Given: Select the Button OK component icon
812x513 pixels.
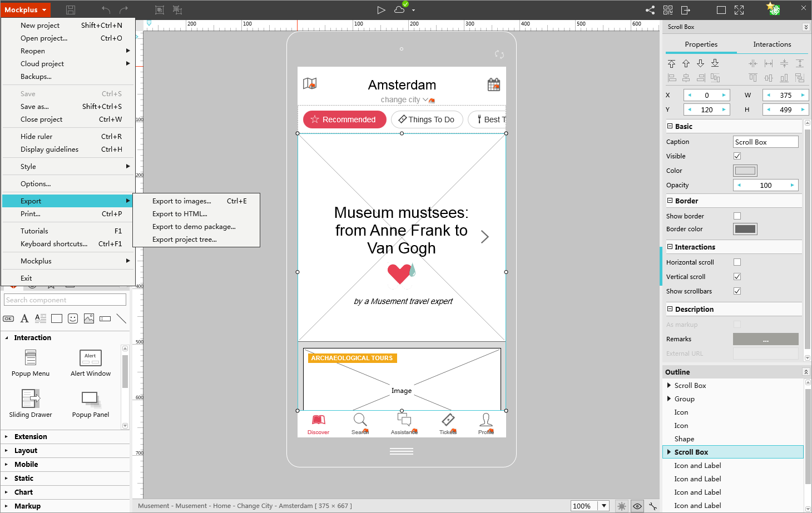Looking at the screenshot, I should point(8,318).
